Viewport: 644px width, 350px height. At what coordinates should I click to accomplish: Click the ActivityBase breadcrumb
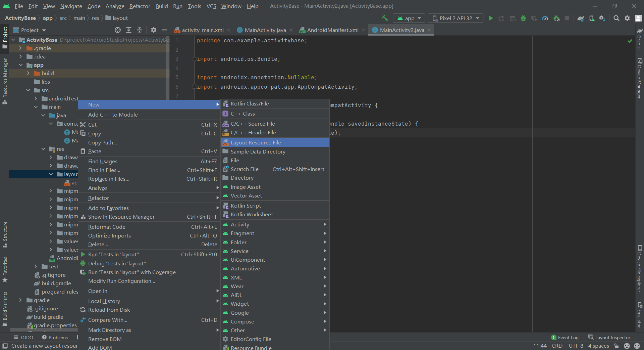(20, 18)
